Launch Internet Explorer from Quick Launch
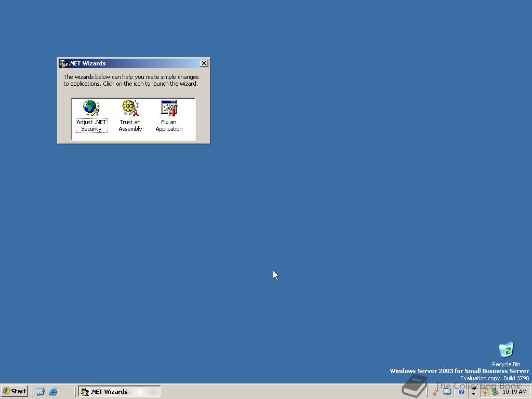532x399 pixels. (x=53, y=392)
